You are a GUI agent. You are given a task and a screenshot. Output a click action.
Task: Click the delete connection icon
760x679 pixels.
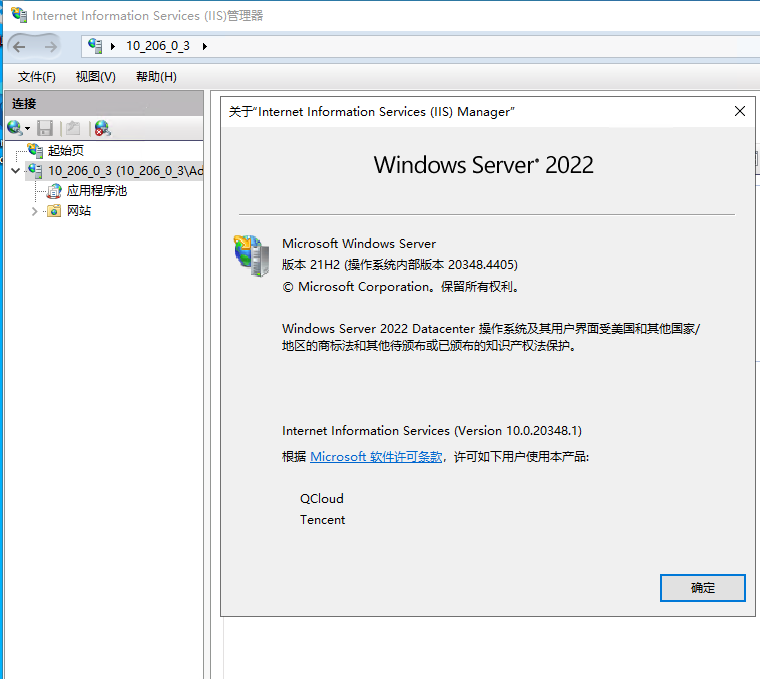102,128
